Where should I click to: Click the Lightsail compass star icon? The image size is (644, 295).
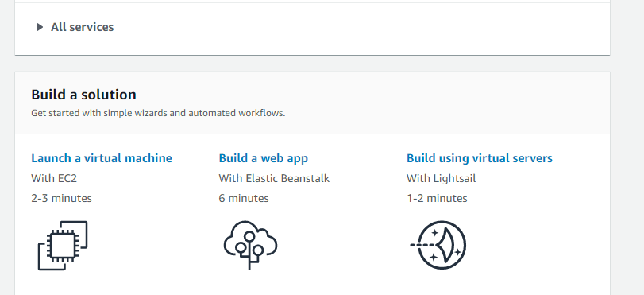point(438,245)
